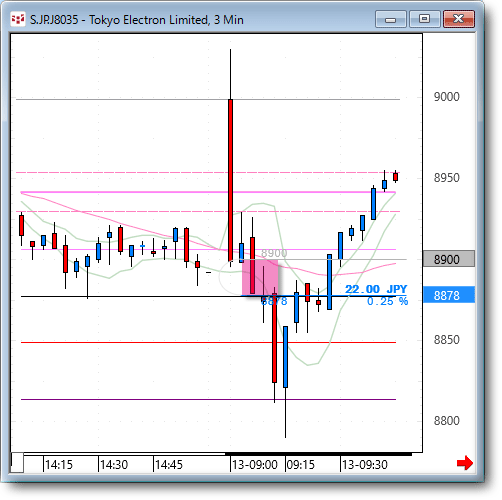
Task: Minimize the Tokyo Electron chart window
Action: point(391,19)
